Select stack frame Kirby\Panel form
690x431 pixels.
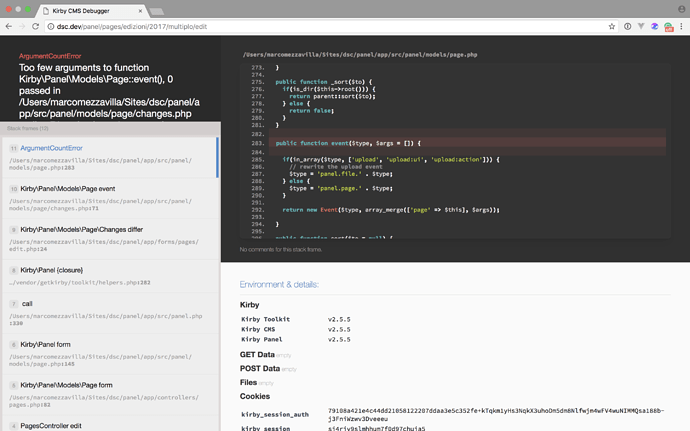[111, 354]
